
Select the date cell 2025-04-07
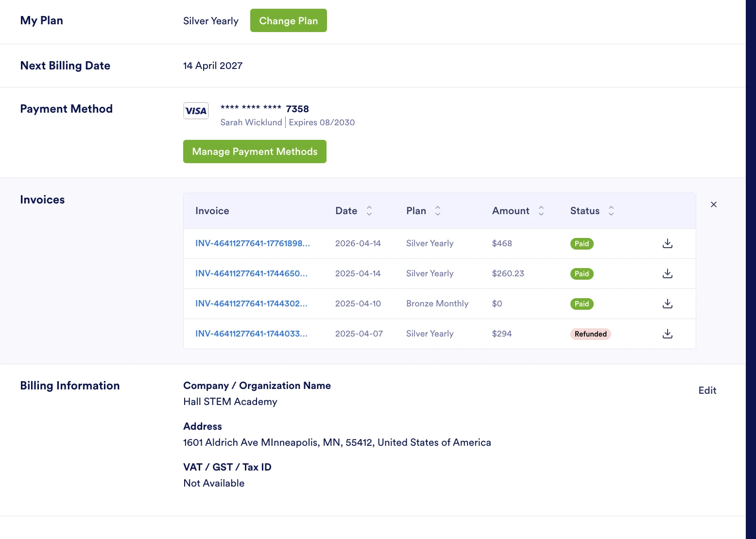coord(359,334)
